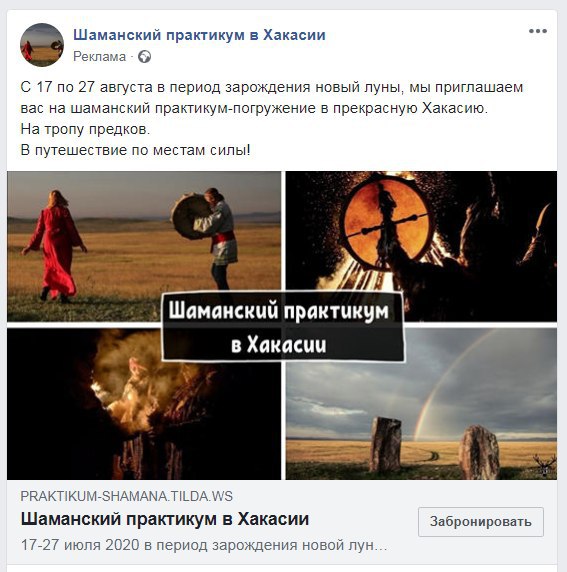
Task: Open the rainbow and standing stones photo
Action: (x=421, y=404)
